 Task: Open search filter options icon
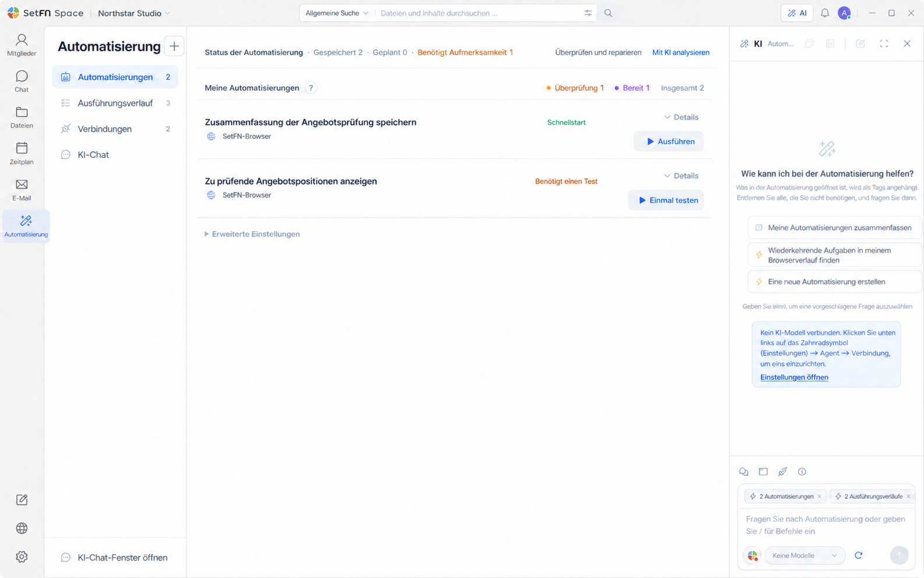click(588, 13)
